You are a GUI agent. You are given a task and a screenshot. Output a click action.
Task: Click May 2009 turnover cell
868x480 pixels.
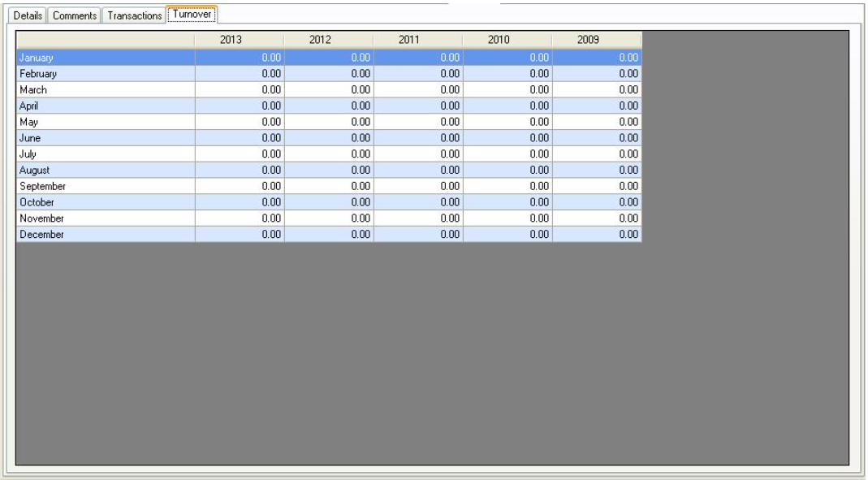tap(598, 122)
